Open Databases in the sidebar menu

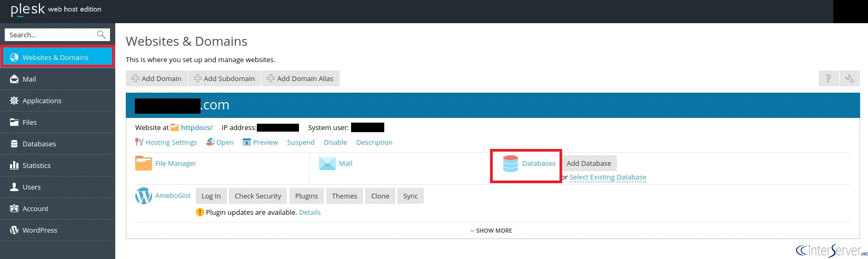pos(57,144)
